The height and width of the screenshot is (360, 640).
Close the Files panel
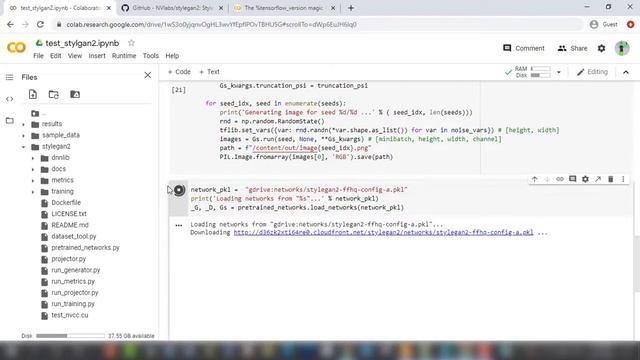pos(148,75)
